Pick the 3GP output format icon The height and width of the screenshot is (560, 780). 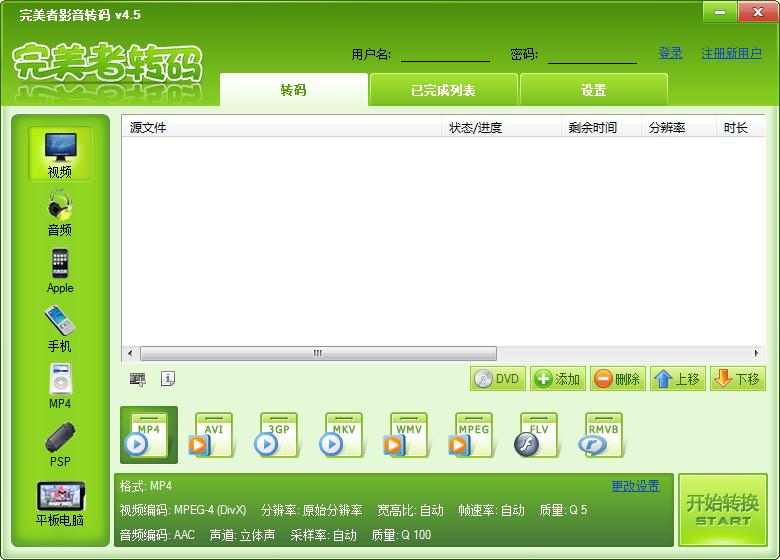(276, 435)
